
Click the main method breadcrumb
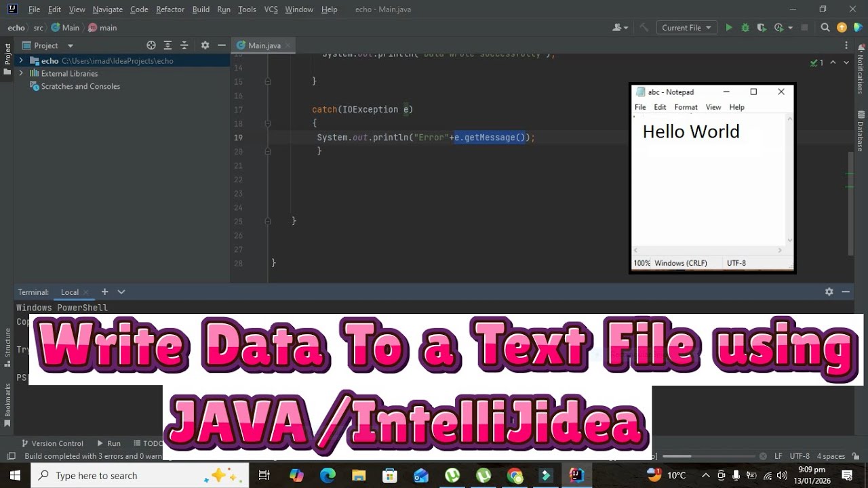103,28
